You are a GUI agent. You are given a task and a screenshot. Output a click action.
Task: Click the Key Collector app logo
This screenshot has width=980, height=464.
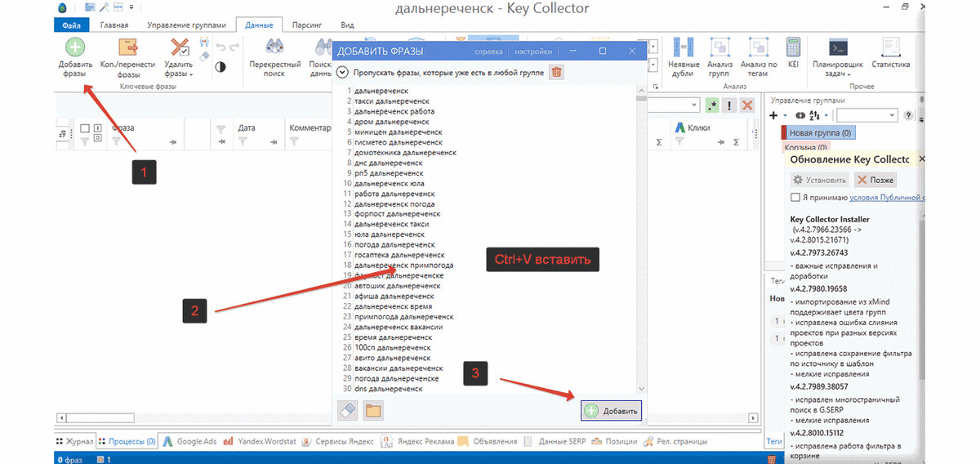pos(63,8)
